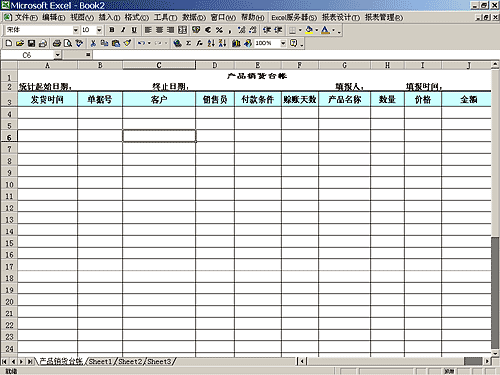Sort descending
The width and height of the screenshot is (500, 375).
222,43
